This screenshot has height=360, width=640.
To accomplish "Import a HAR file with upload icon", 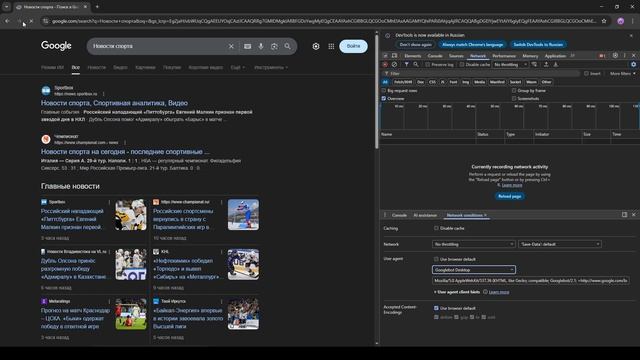I will [x=546, y=64].
